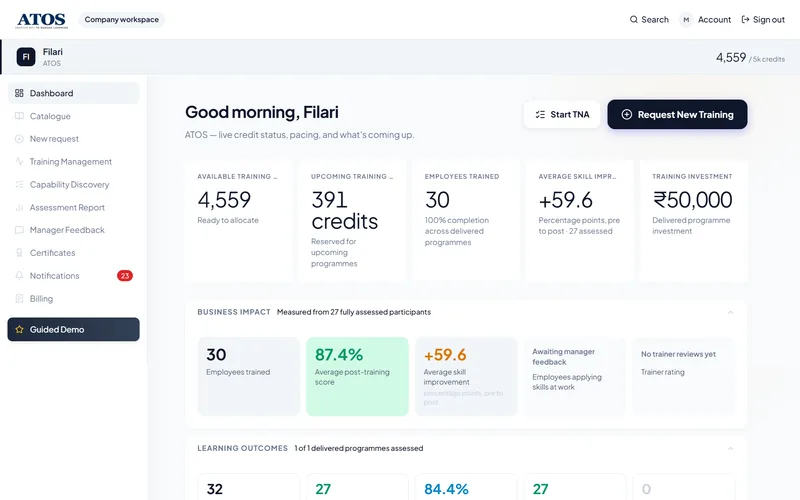Click the Notifications bell icon
The height and width of the screenshot is (500, 800).
(19, 276)
